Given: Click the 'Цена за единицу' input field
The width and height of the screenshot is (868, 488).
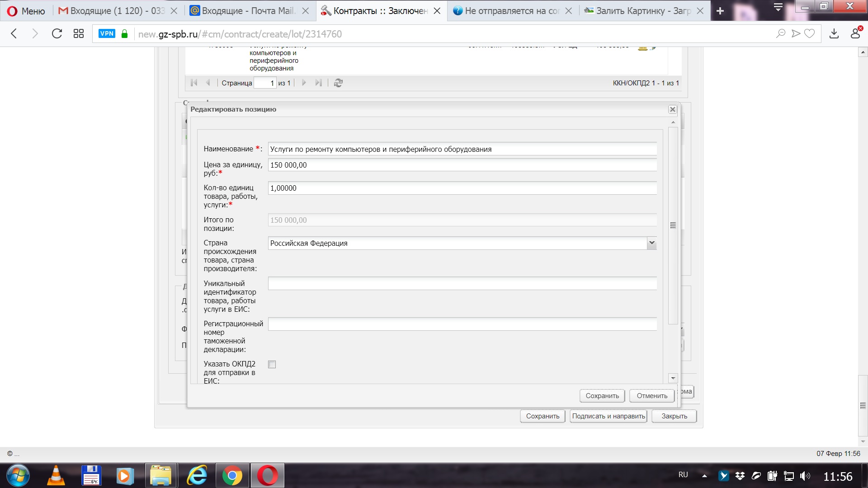Looking at the screenshot, I should point(462,165).
